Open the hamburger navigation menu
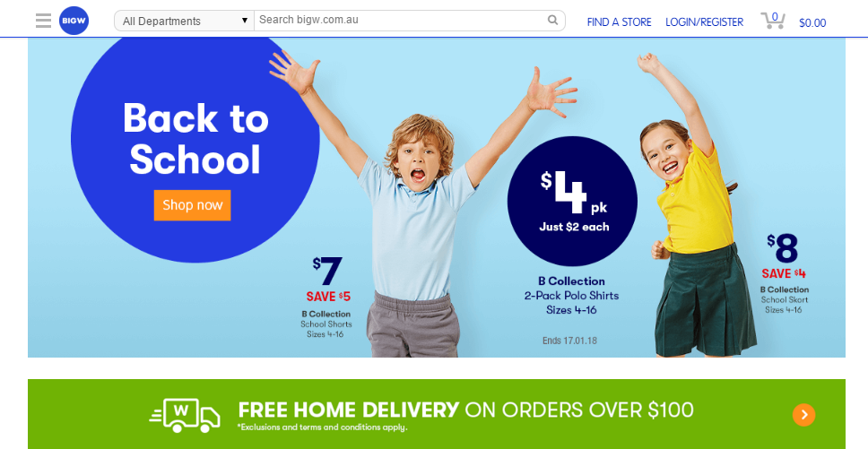868x449 pixels. tap(43, 21)
